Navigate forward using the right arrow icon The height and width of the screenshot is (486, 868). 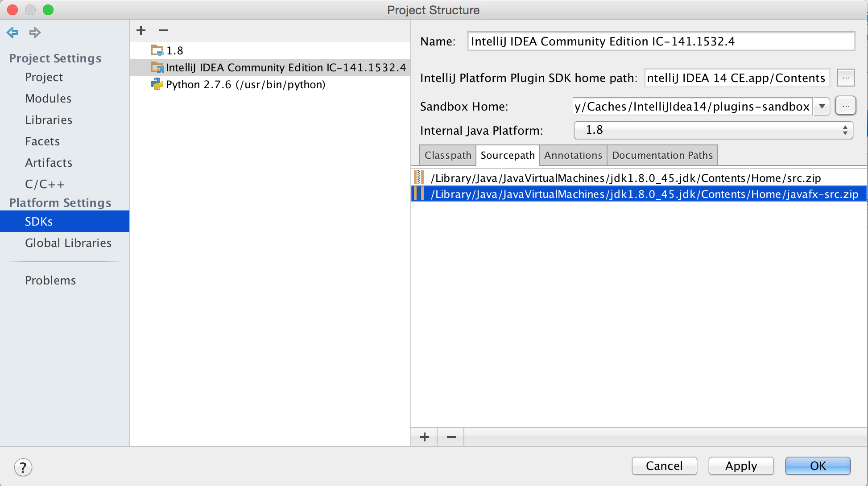pos(34,32)
